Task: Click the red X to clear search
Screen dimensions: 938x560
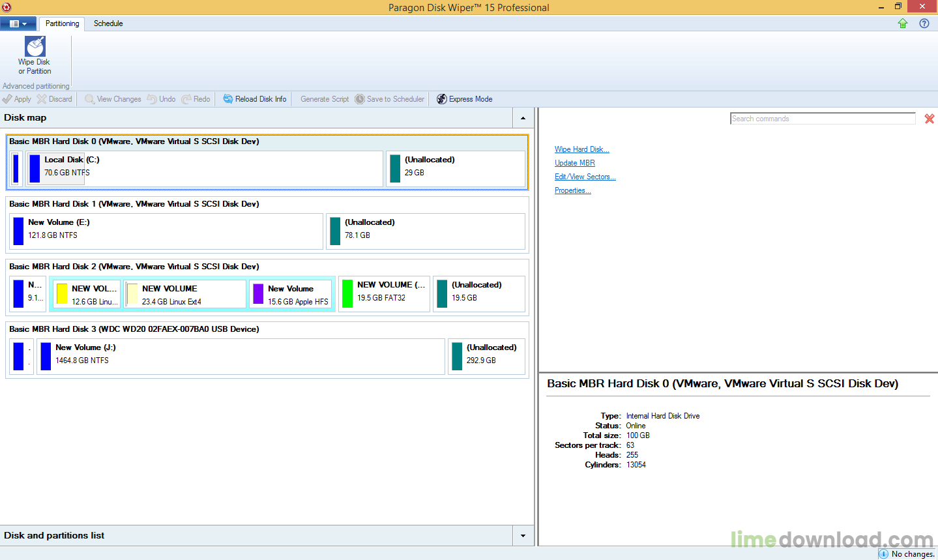Action: (x=929, y=119)
